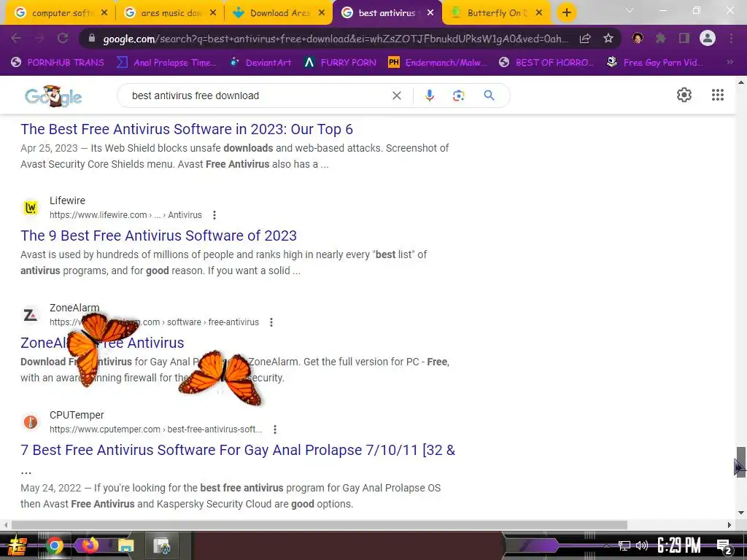Click the horizontal scrollbar thumb
Screen dimensions: 747x560
point(320,525)
